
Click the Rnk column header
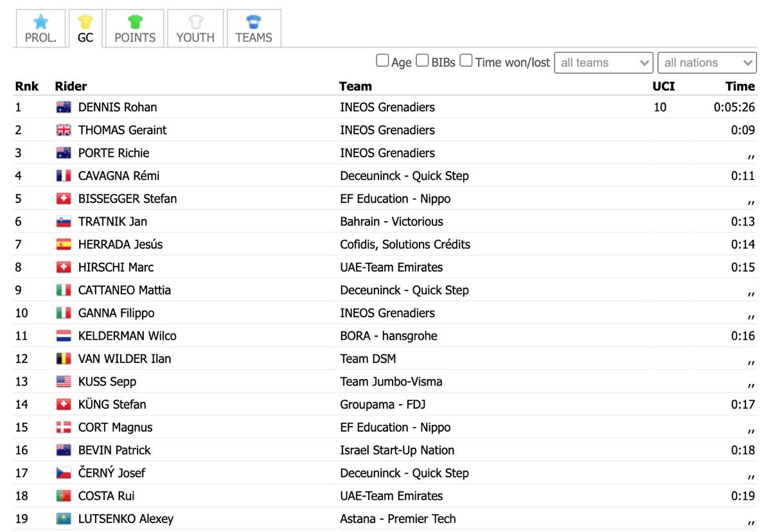pos(27,86)
